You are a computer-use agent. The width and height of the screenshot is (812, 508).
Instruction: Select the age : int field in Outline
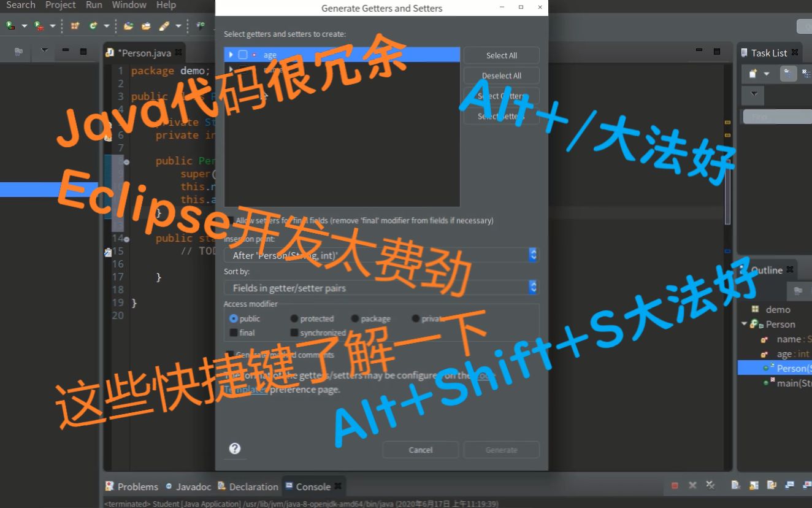[785, 354]
